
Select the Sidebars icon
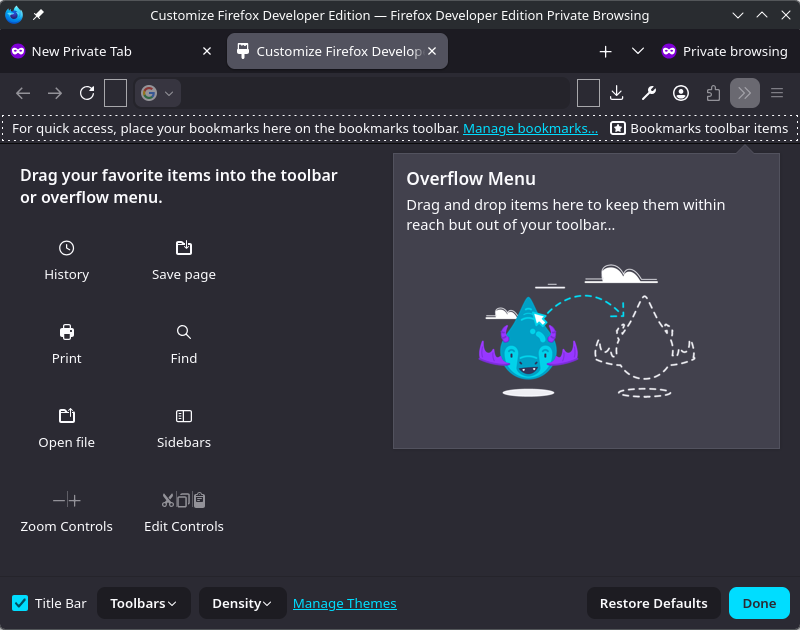pyautogui.click(x=184, y=416)
